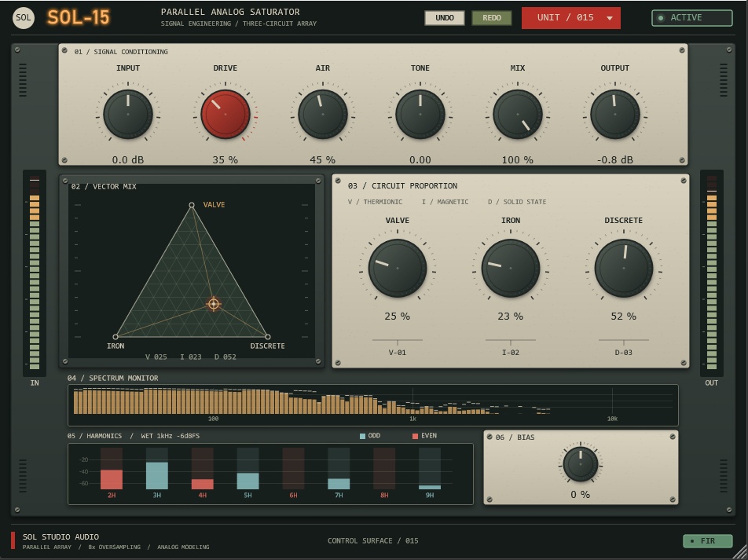Select the 35 % drive value

(x=225, y=159)
